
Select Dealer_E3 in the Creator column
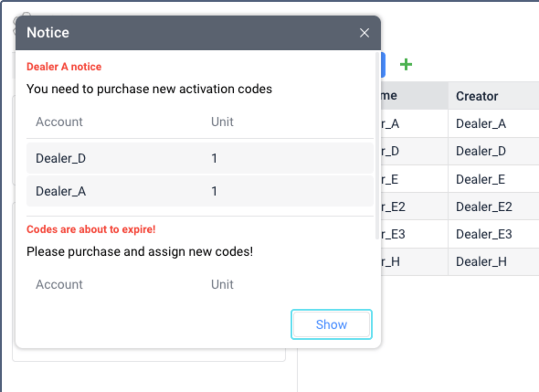pos(483,234)
